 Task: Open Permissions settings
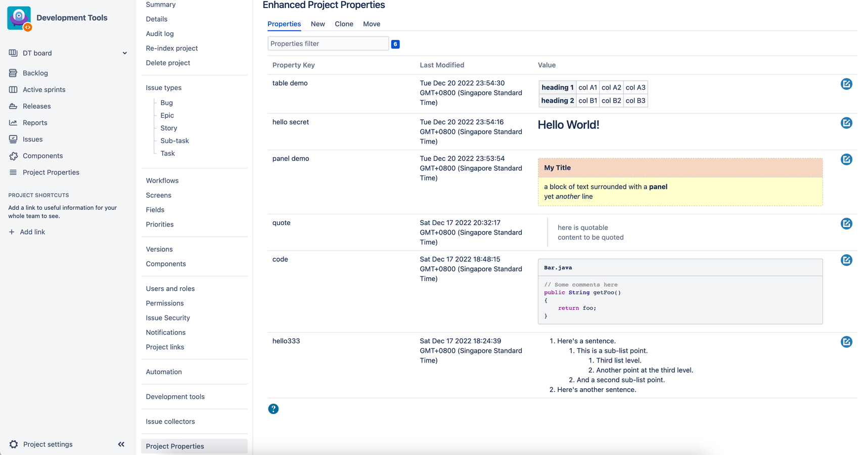click(165, 303)
